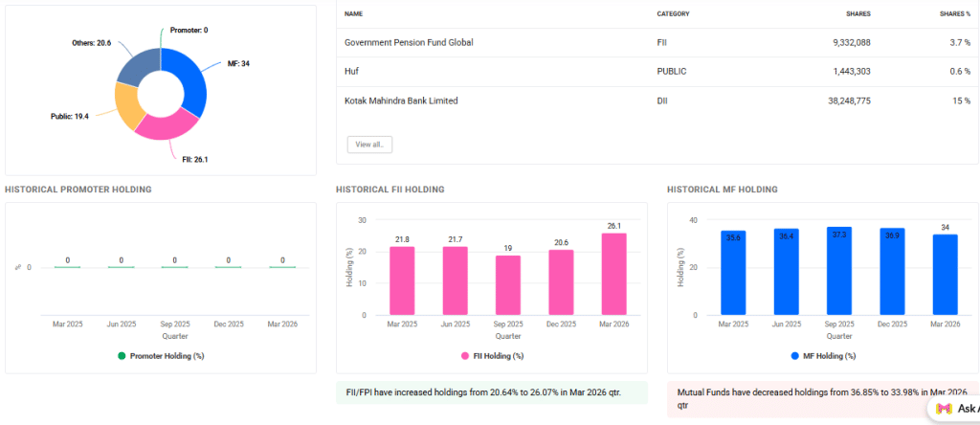Open the Ask AI assistant icon
The width and height of the screenshot is (980, 425).
944,408
